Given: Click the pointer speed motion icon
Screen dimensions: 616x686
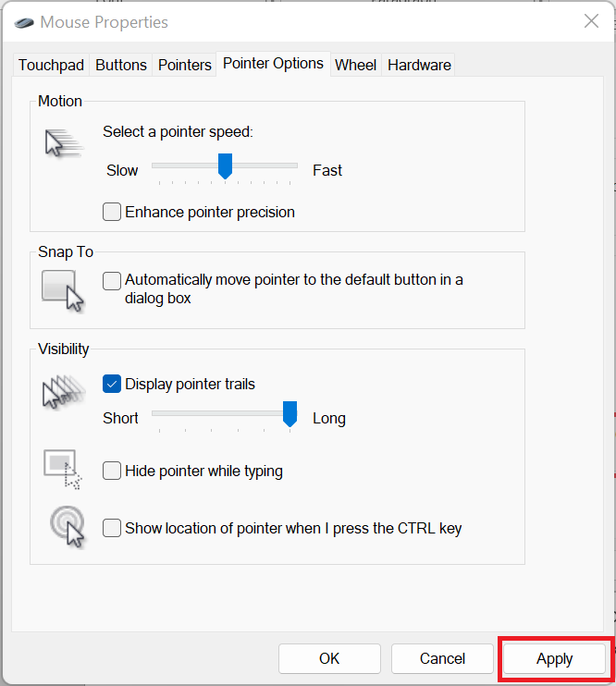Looking at the screenshot, I should click(63, 144).
